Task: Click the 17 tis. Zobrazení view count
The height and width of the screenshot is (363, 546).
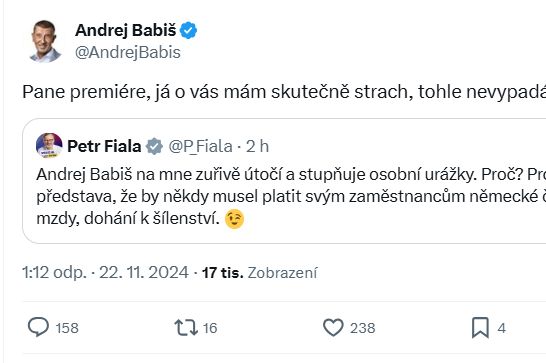Action: (x=259, y=272)
